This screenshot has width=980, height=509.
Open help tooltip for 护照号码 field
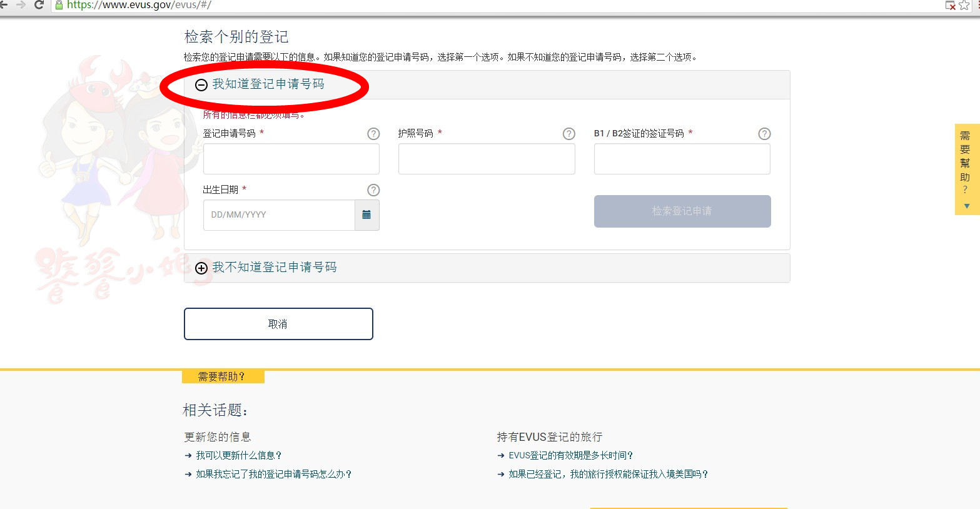(x=568, y=133)
